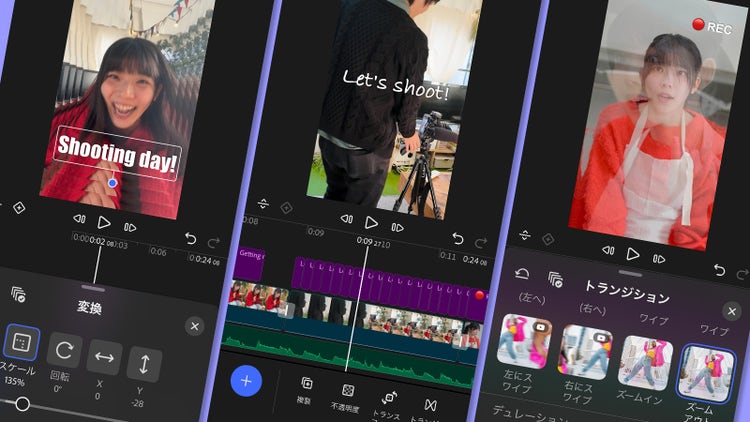Play the video in the left phone
This screenshot has height=422, width=750.
pyautogui.click(x=104, y=222)
